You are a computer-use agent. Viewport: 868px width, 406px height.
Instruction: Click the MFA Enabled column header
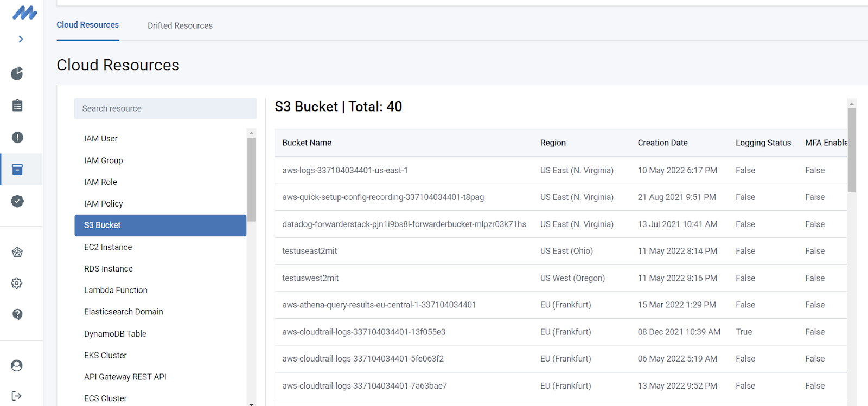click(x=826, y=143)
